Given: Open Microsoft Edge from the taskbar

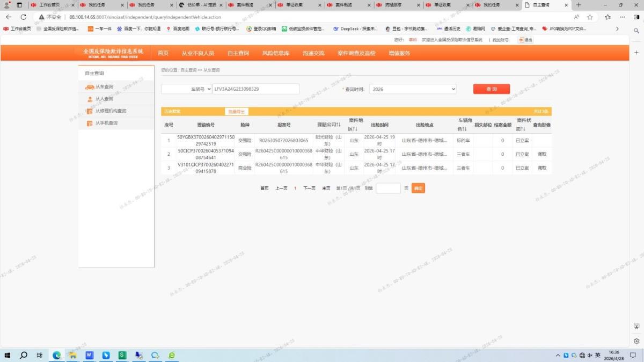Looking at the screenshot, I should tap(56, 355).
